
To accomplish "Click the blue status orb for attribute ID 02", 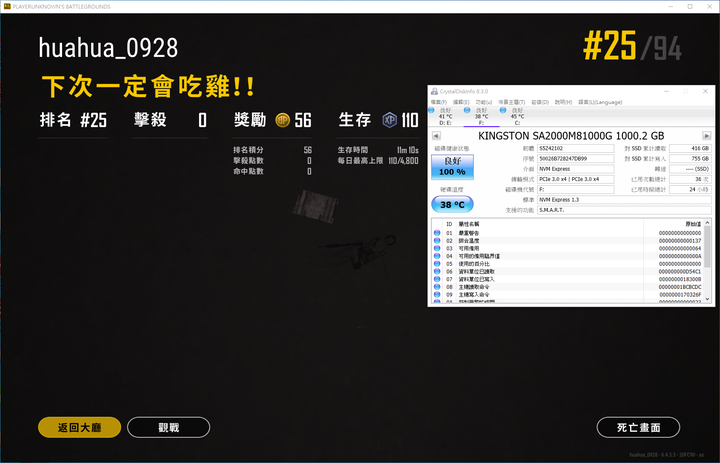I will point(437,241).
